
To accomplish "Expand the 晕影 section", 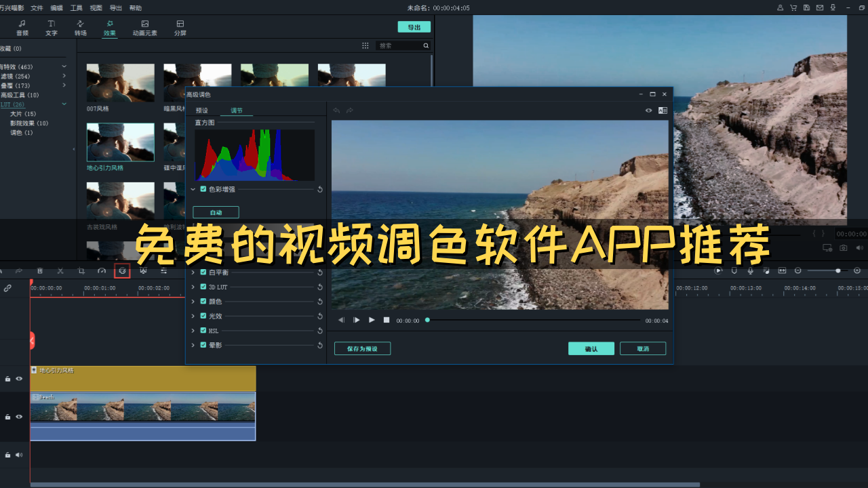I will pos(193,345).
